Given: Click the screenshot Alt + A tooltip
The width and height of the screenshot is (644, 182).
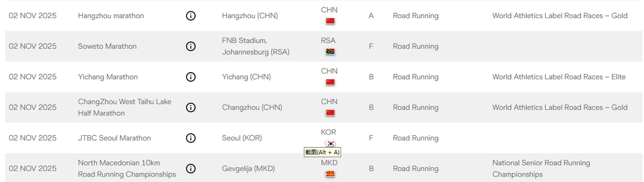Looking at the screenshot, I should point(323,152).
